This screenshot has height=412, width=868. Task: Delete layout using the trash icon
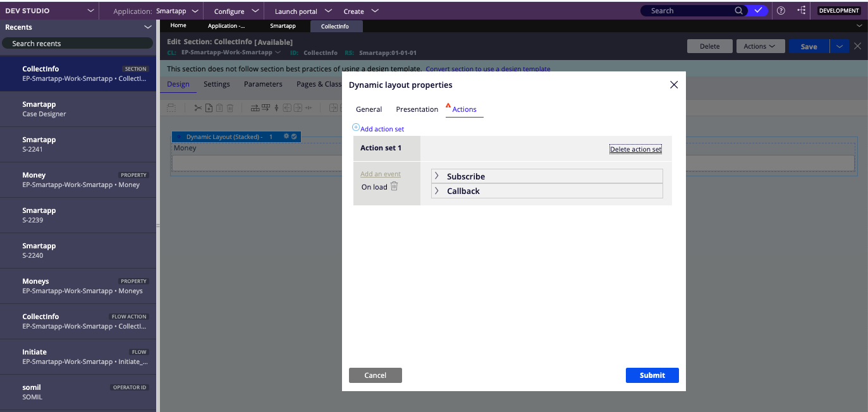click(x=230, y=107)
